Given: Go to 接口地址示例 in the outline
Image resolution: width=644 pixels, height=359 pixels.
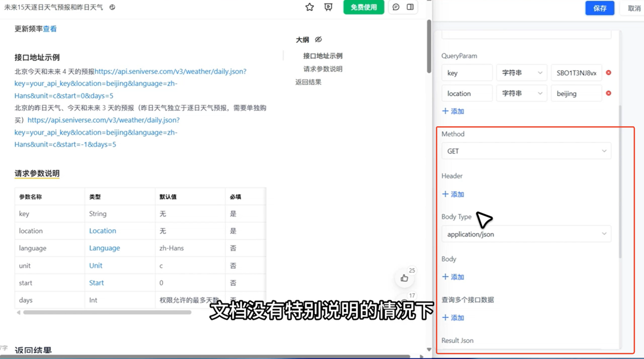Looking at the screenshot, I should [x=323, y=56].
